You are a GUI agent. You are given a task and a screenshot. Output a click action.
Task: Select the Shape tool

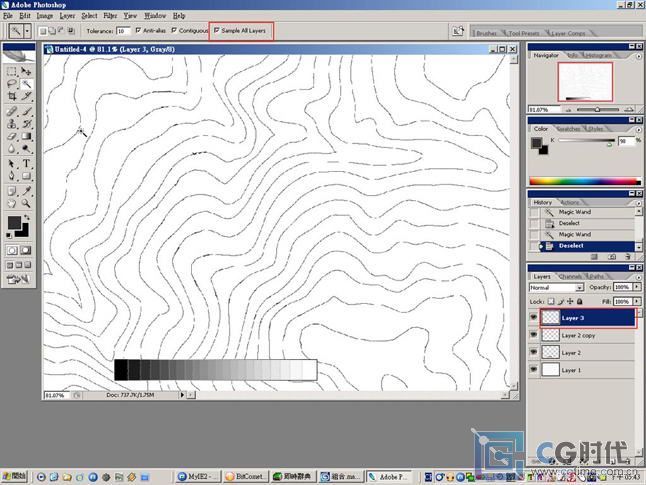coord(26,176)
